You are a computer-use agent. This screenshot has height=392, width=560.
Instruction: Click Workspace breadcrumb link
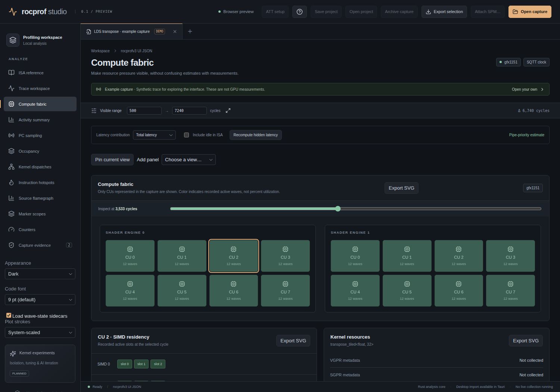coord(100,51)
